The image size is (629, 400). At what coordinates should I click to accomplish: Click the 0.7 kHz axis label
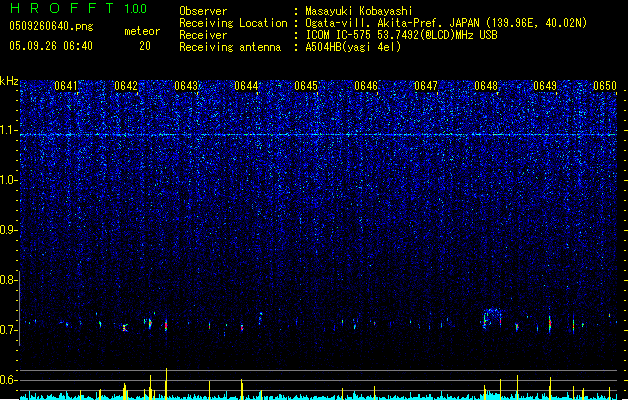[8, 330]
